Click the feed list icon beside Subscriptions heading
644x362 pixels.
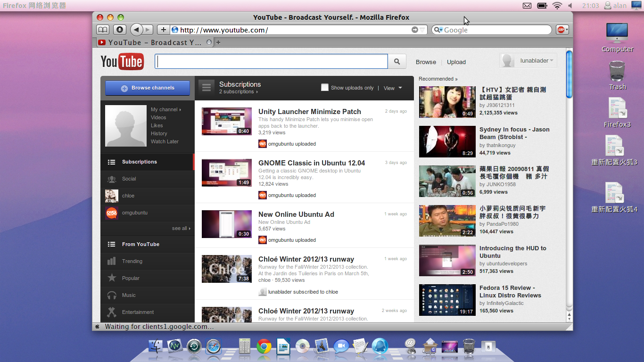pos(206,87)
